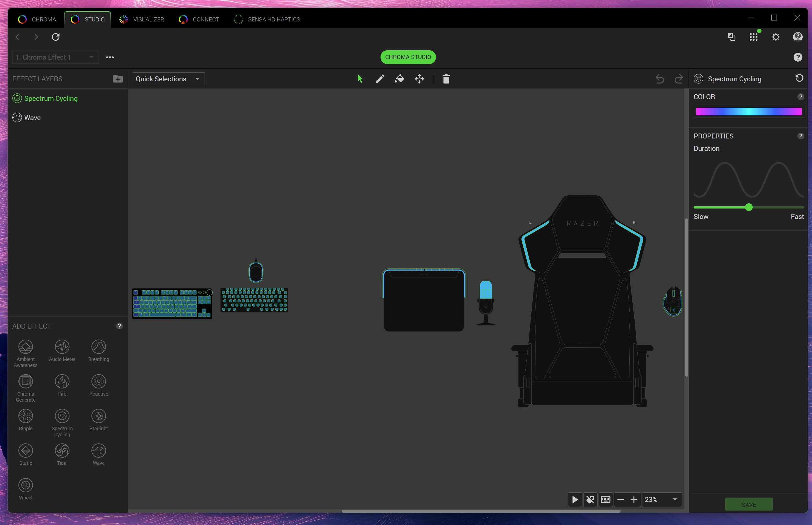
Task: Add Breathing effect
Action: 99,351
